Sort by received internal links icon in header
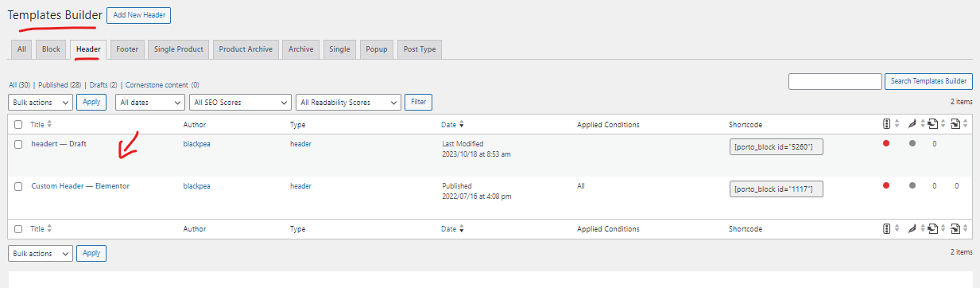 pos(956,124)
